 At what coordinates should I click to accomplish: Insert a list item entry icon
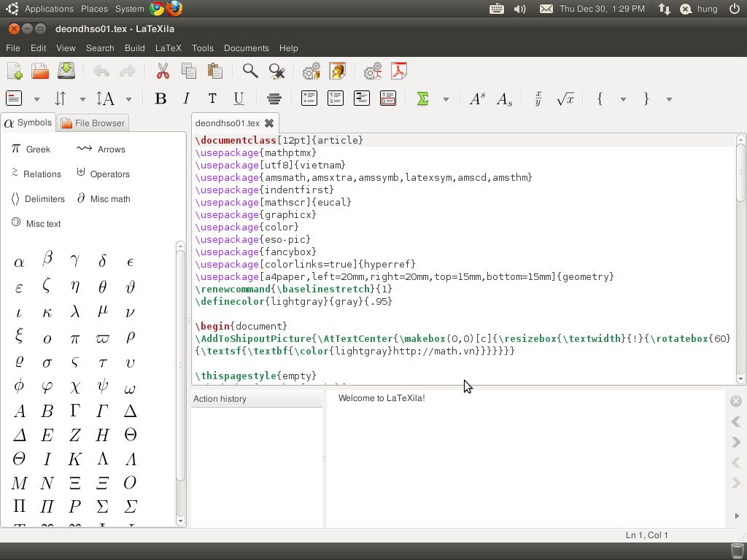[388, 98]
